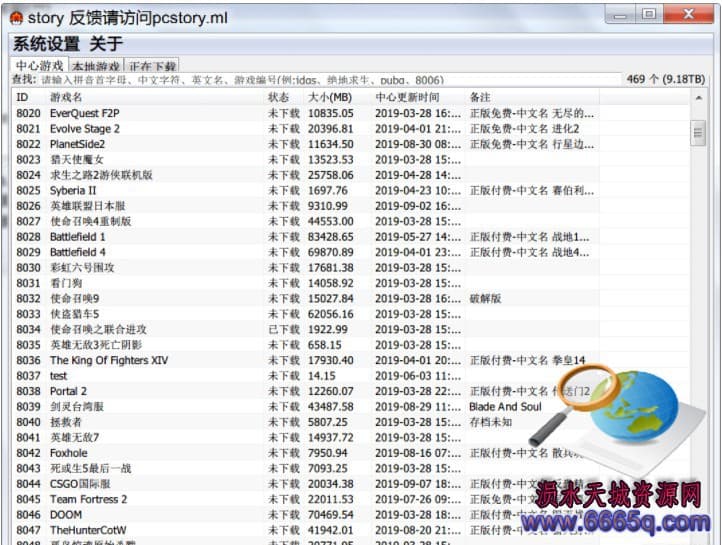Select the PlanetSide2 row
Screen dimensions: 722x545
point(352,144)
